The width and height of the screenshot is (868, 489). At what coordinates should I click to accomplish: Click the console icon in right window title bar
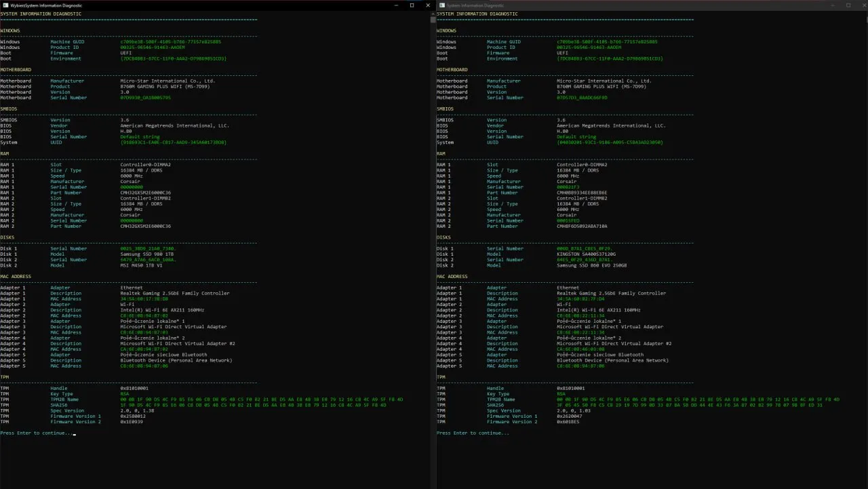[x=441, y=5]
